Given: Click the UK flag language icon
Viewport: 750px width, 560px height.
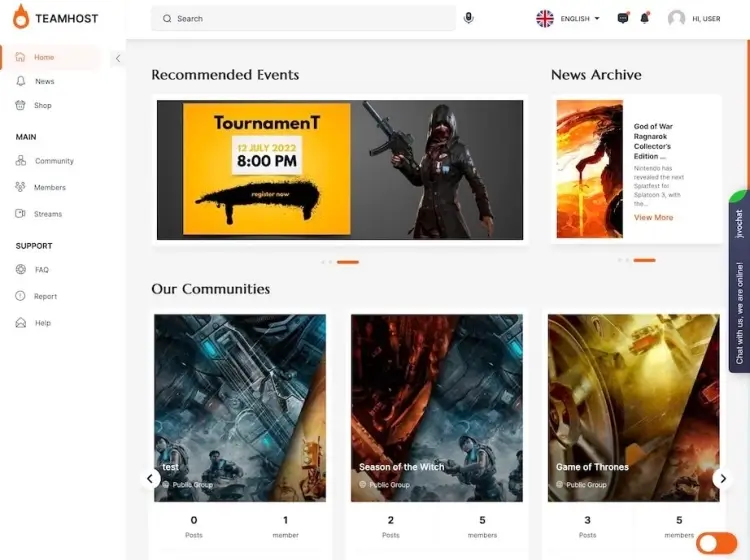Looking at the screenshot, I should tap(545, 19).
